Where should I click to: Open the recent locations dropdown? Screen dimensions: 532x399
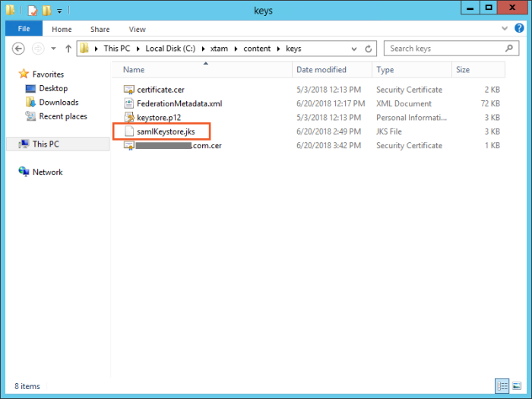pyautogui.click(x=53, y=49)
